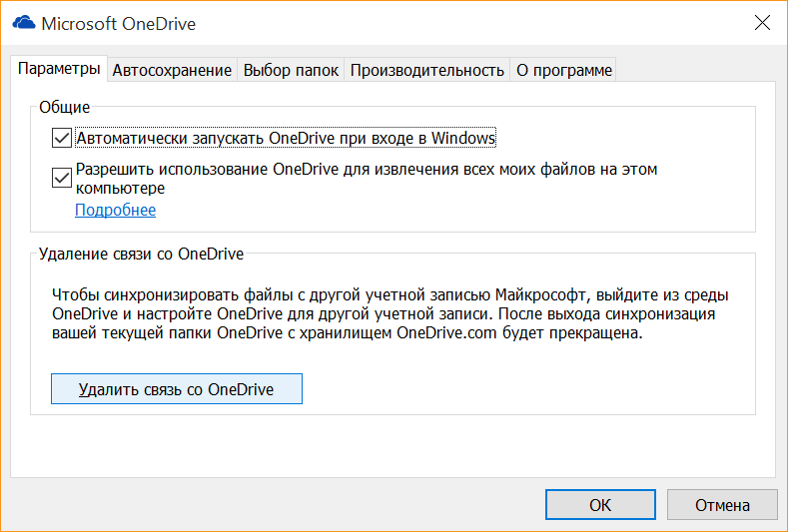
Task: Click the paragraph starting with Чтобы синхронизировать файлы
Action: (390, 313)
